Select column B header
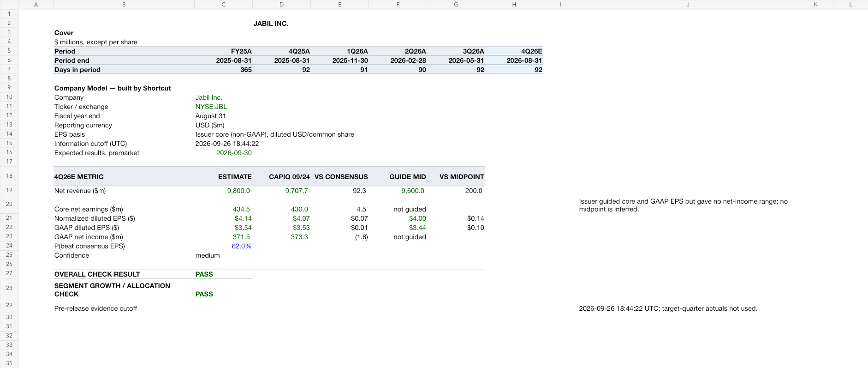This screenshot has width=868, height=368. (x=124, y=5)
